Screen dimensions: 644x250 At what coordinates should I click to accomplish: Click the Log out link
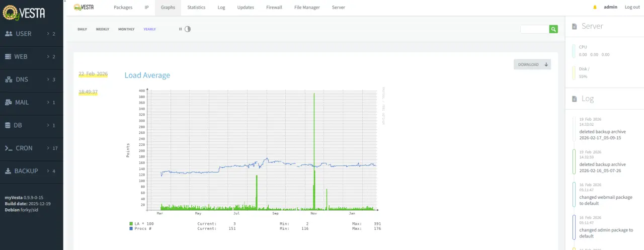[x=632, y=7]
